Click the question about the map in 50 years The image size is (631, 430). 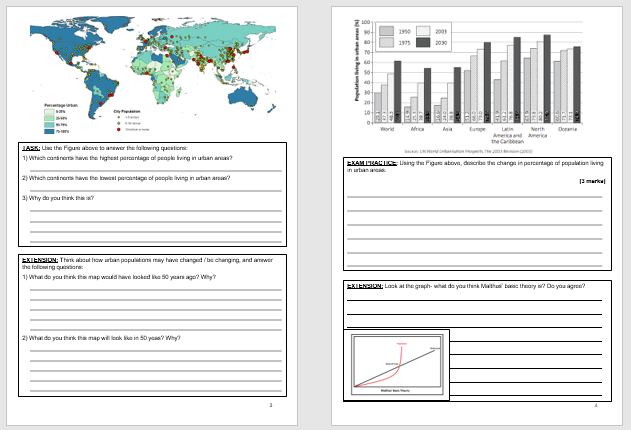101,338
